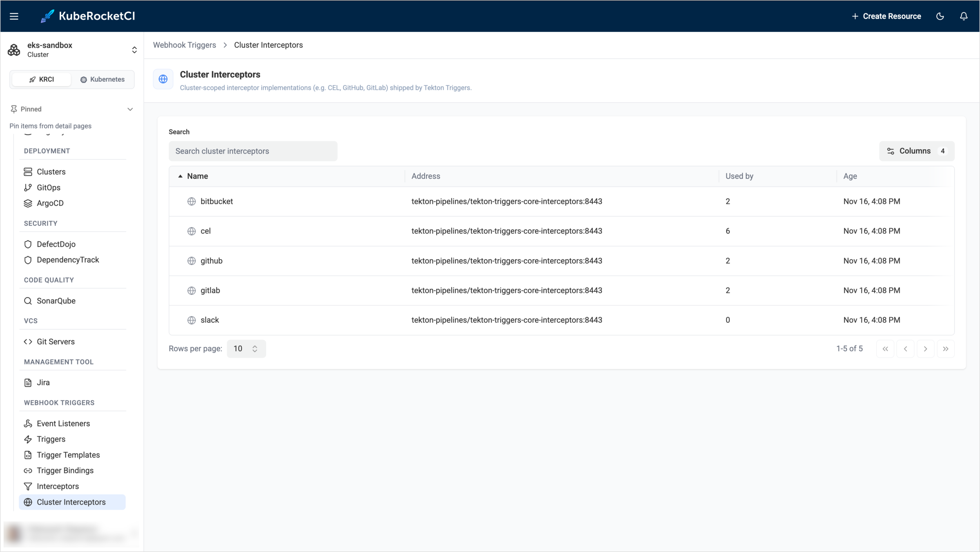Click the github interceptor name
980x552 pixels.
[x=212, y=261]
